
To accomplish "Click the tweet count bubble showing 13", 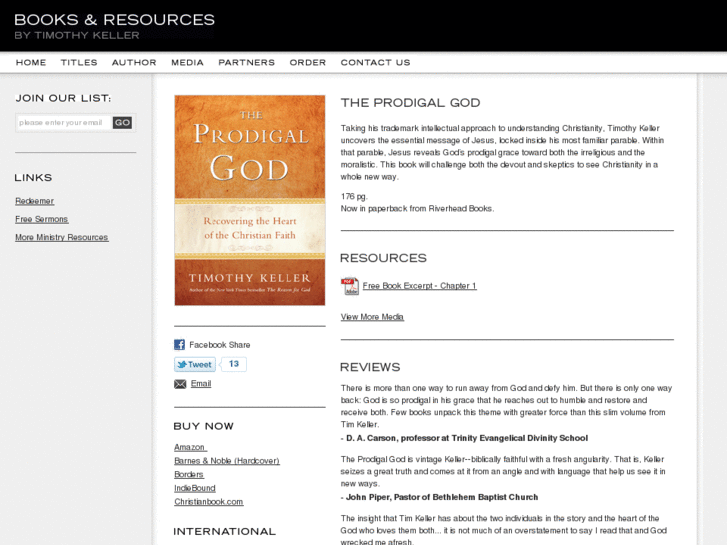I will pos(233,364).
